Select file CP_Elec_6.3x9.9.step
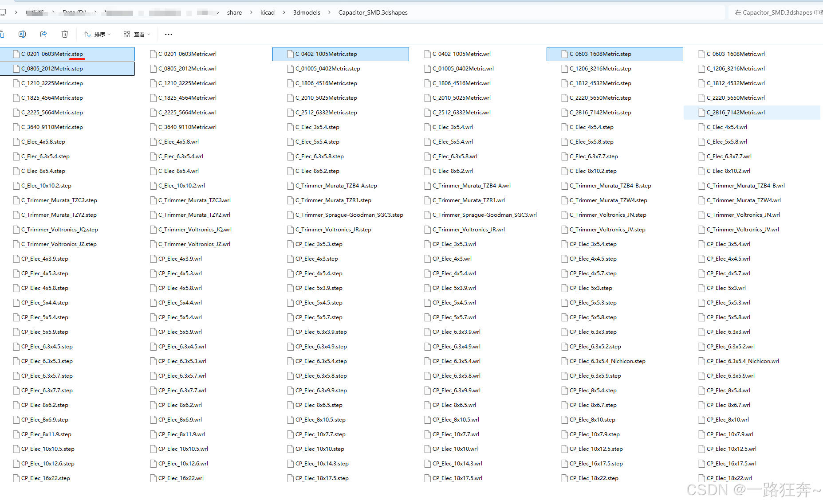 pyautogui.click(x=321, y=391)
